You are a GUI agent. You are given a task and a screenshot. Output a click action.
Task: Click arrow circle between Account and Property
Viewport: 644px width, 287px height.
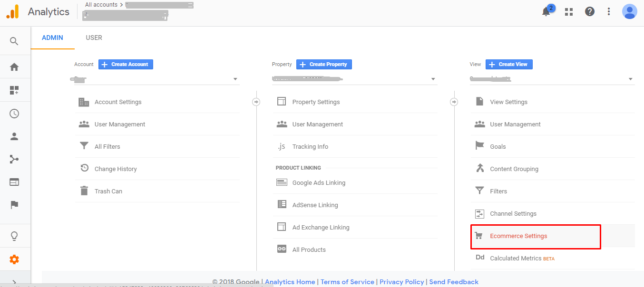[256, 102]
